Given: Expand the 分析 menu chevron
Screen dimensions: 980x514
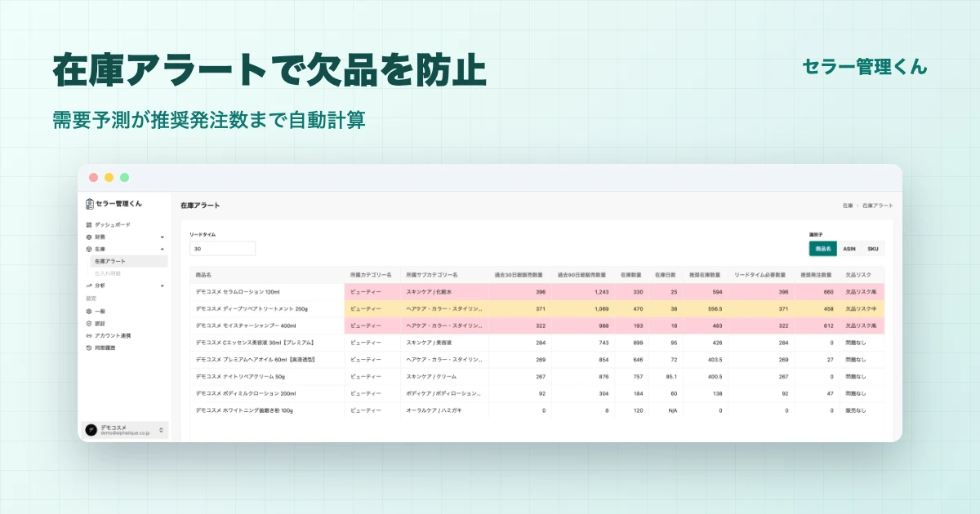Looking at the screenshot, I should click(162, 286).
